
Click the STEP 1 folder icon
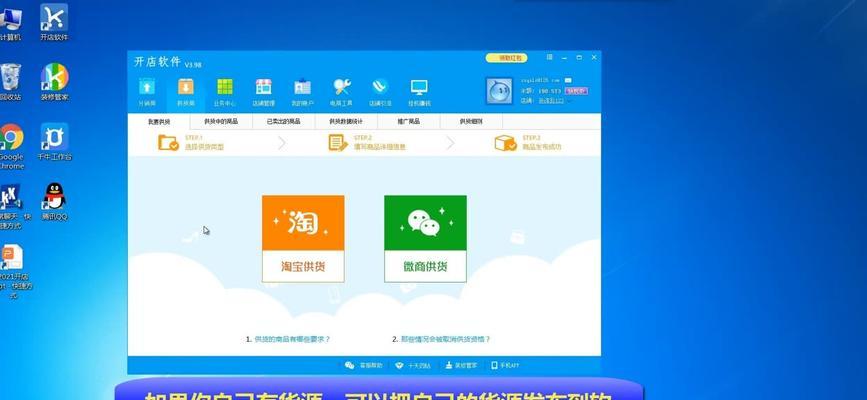[x=169, y=143]
